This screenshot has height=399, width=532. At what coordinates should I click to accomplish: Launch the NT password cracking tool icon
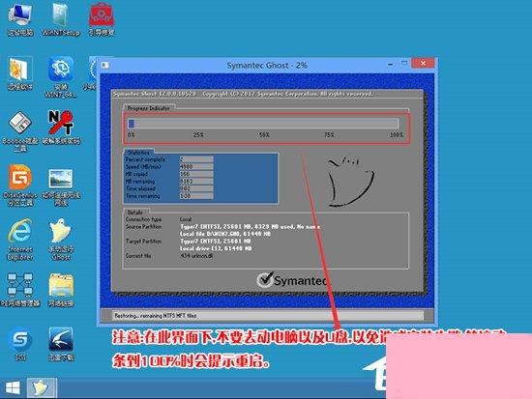(x=61, y=128)
